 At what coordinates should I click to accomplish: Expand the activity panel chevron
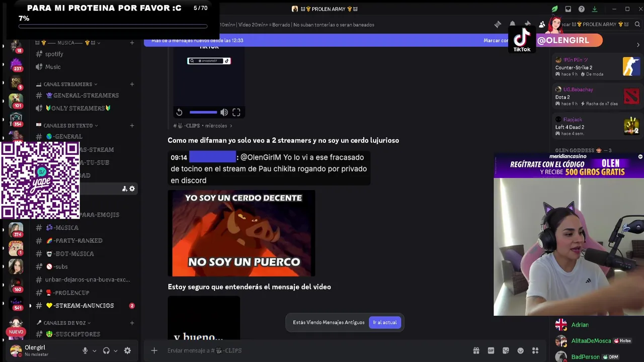click(x=638, y=45)
